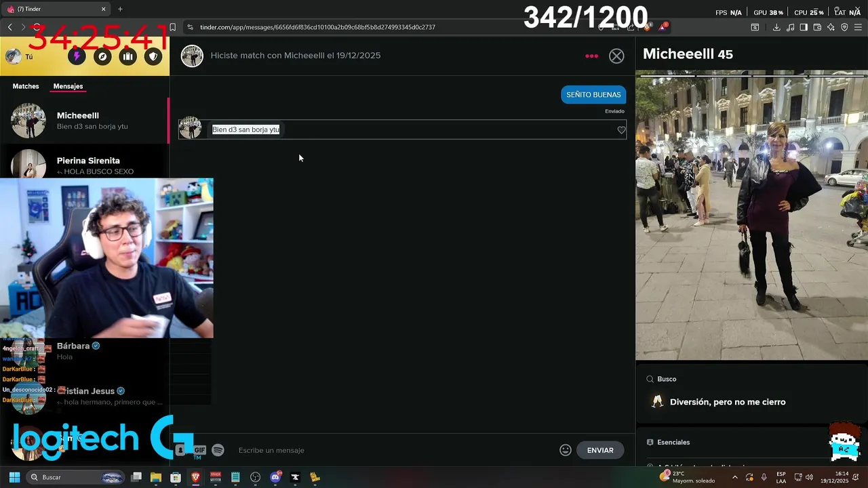The height and width of the screenshot is (488, 868).
Task: Open site settings icon in address bar
Action: click(190, 27)
